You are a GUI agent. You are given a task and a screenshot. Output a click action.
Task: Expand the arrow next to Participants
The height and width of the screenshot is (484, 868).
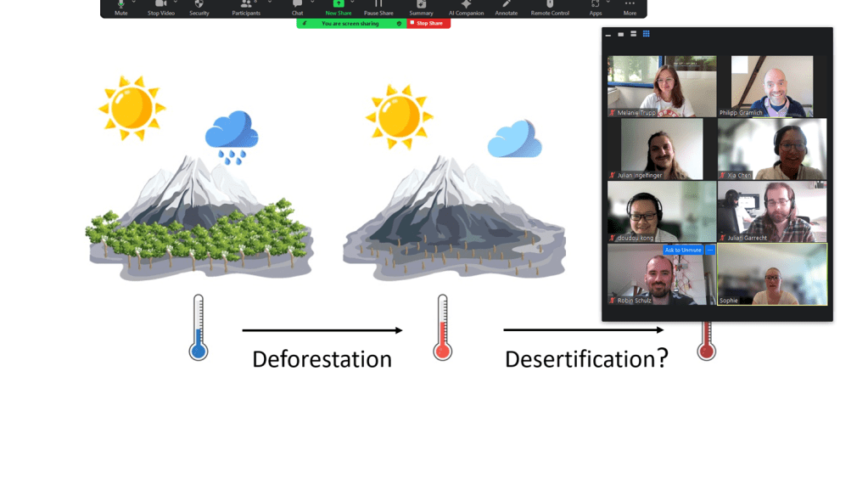[x=270, y=3]
